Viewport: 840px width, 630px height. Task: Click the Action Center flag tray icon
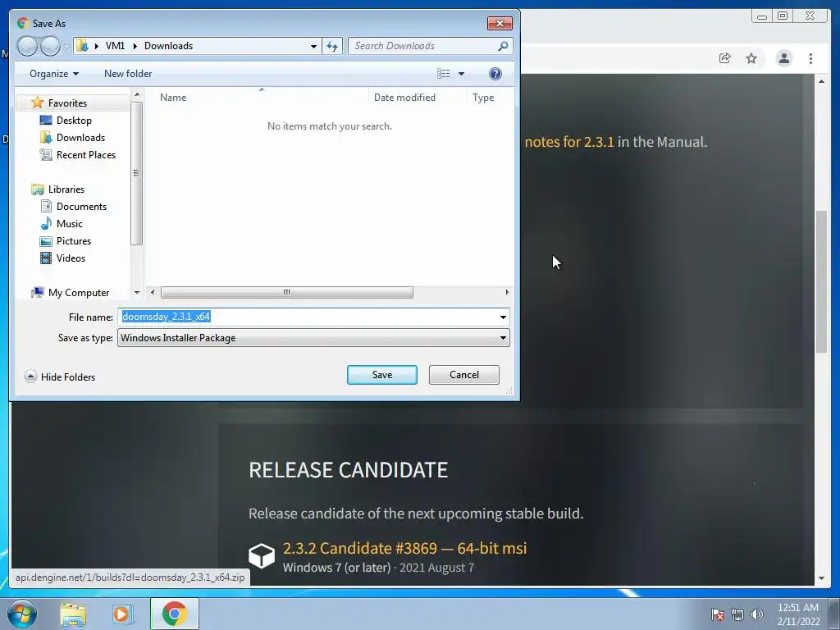718,614
